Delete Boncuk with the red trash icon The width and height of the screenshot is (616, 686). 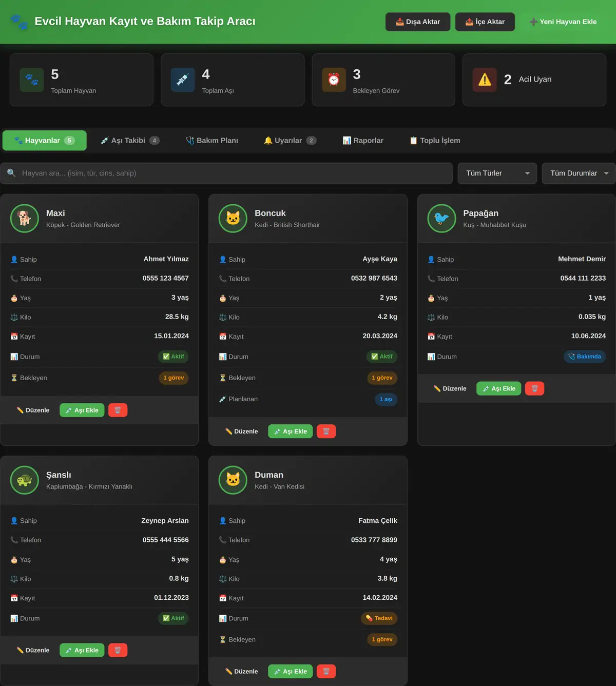pos(326,432)
